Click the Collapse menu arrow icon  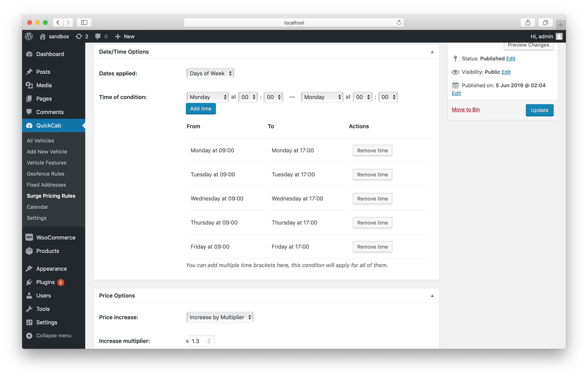tap(29, 336)
